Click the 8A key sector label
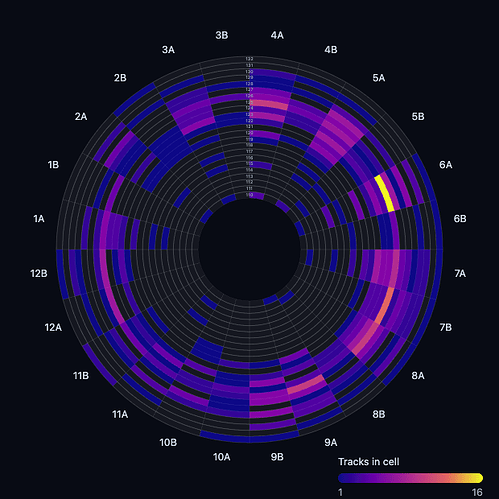The height and width of the screenshot is (499, 499). [x=418, y=376]
